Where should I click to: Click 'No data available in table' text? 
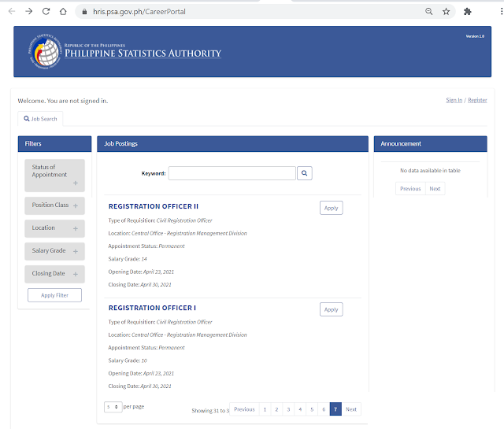point(430,170)
